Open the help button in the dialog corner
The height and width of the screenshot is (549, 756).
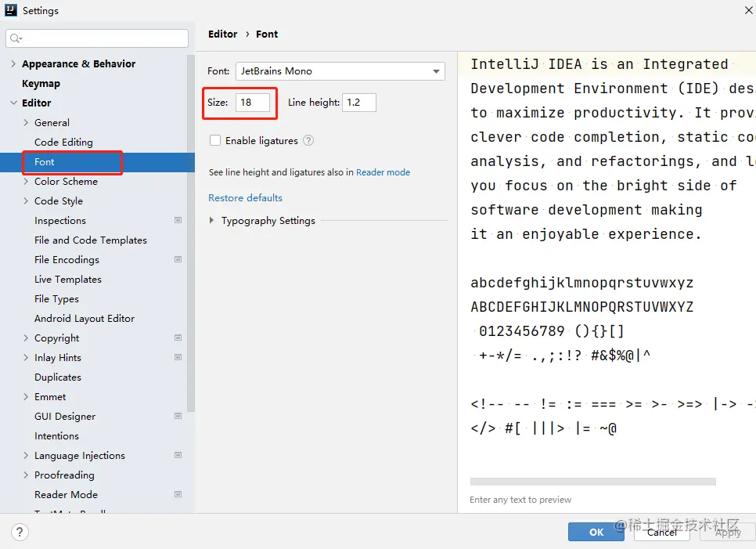point(20,532)
